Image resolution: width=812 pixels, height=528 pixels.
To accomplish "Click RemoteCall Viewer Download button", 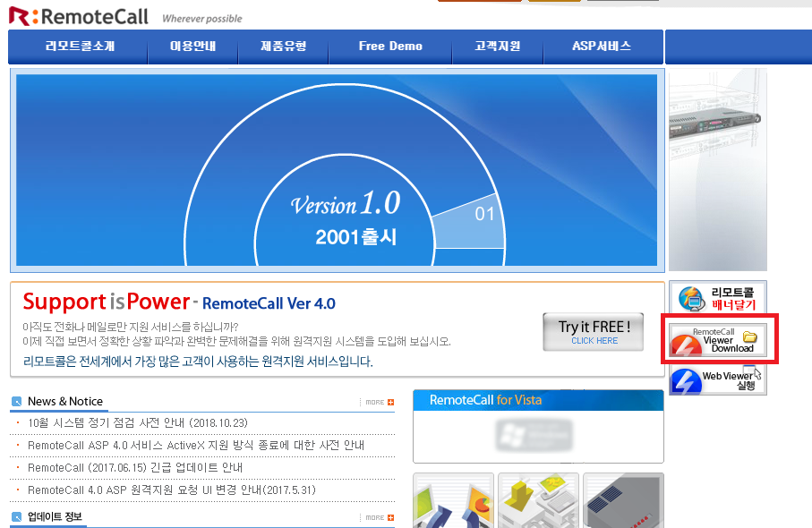I will pyautogui.click(x=718, y=339).
